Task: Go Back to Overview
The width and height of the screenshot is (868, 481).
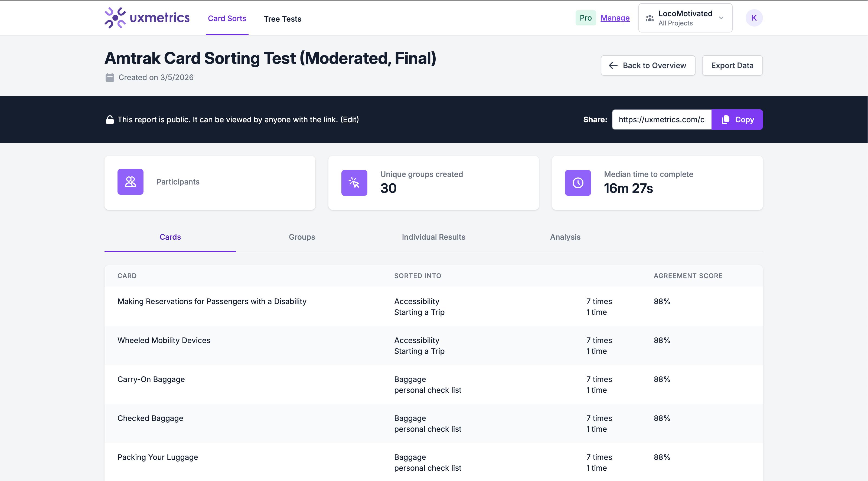Action: tap(648, 65)
